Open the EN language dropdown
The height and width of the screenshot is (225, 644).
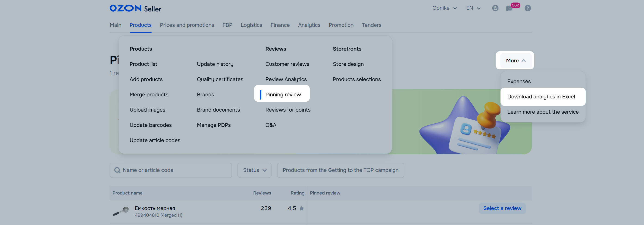pos(473,8)
